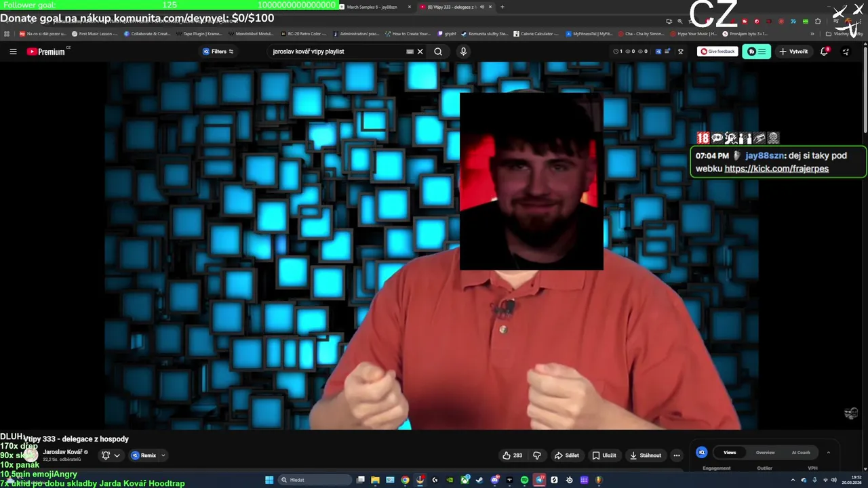Open the subscription bell notification dropdown

click(x=111, y=455)
